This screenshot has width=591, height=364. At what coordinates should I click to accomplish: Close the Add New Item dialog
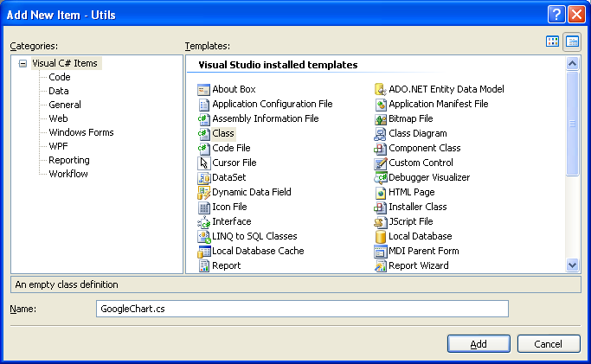pyautogui.click(x=576, y=15)
